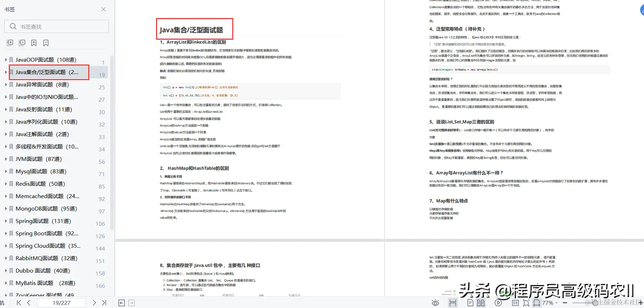Click the bookmark icon beside RabbitMQ面试题
The image size is (644, 308).
tap(11, 258)
